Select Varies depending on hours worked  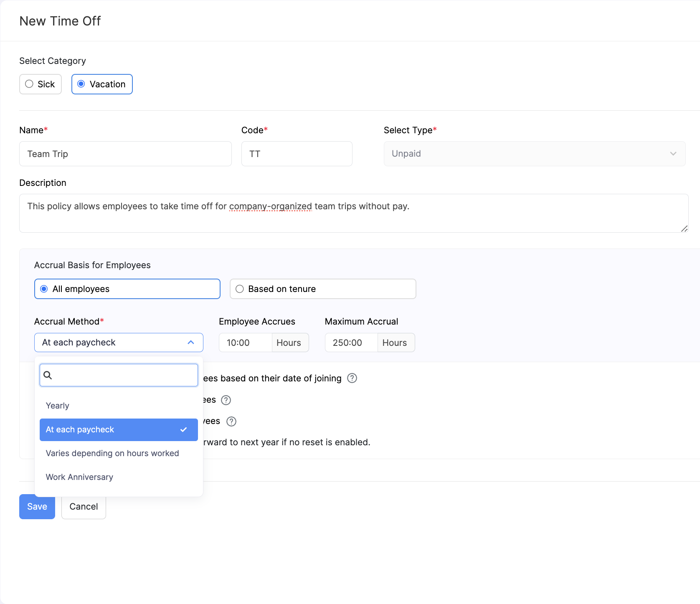112,454
